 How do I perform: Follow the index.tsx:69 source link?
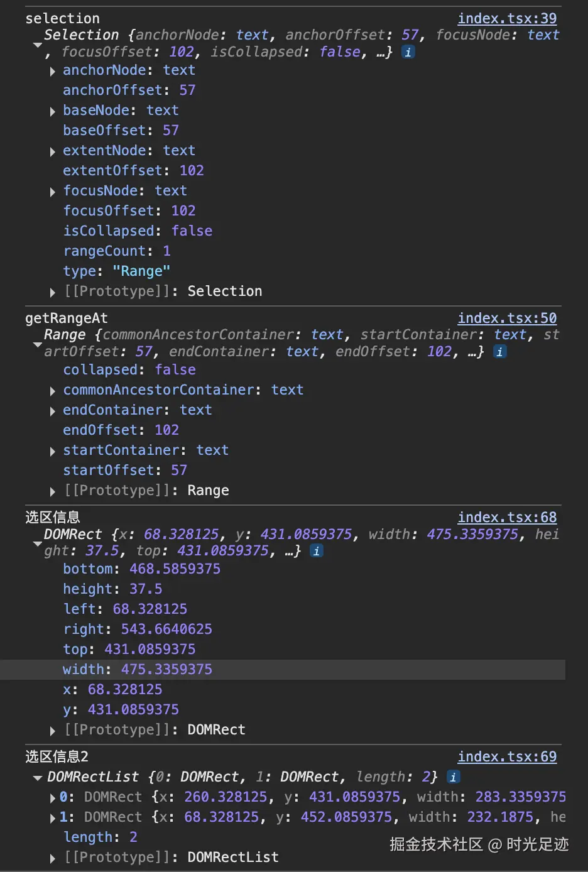[x=507, y=757]
